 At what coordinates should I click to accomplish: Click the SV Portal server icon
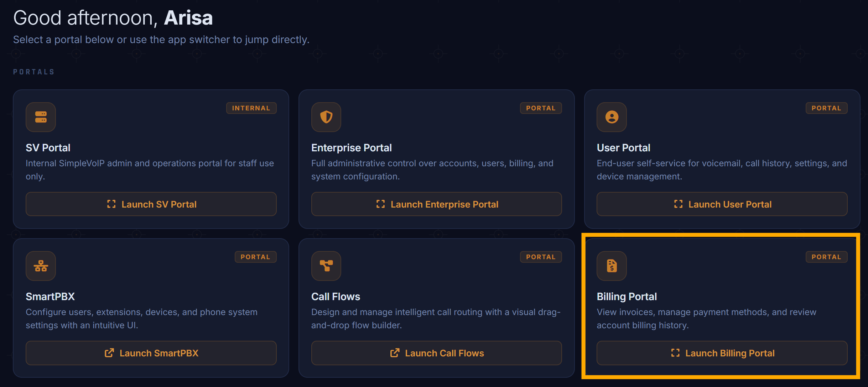[x=41, y=117]
